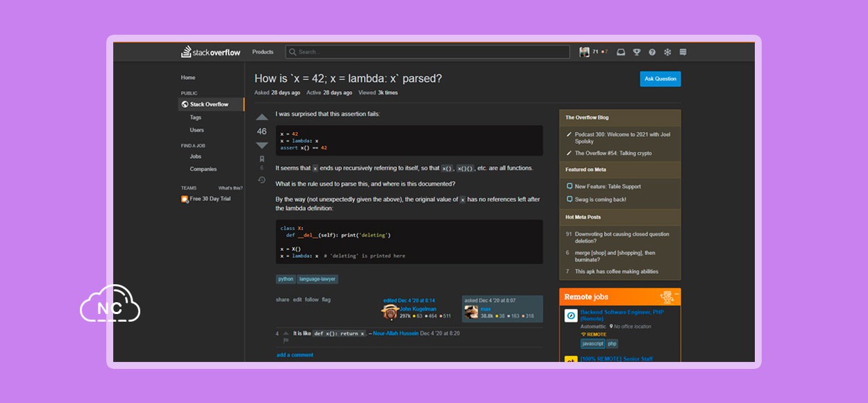Select the javascript job tag

click(593, 343)
